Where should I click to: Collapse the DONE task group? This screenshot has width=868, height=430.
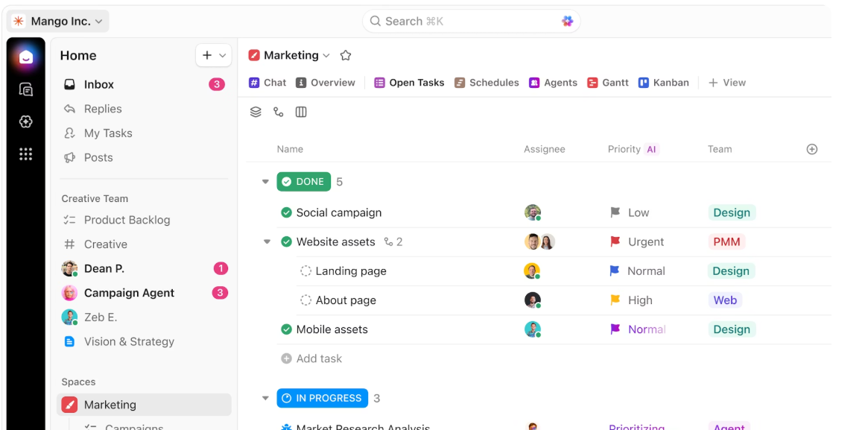(x=265, y=181)
